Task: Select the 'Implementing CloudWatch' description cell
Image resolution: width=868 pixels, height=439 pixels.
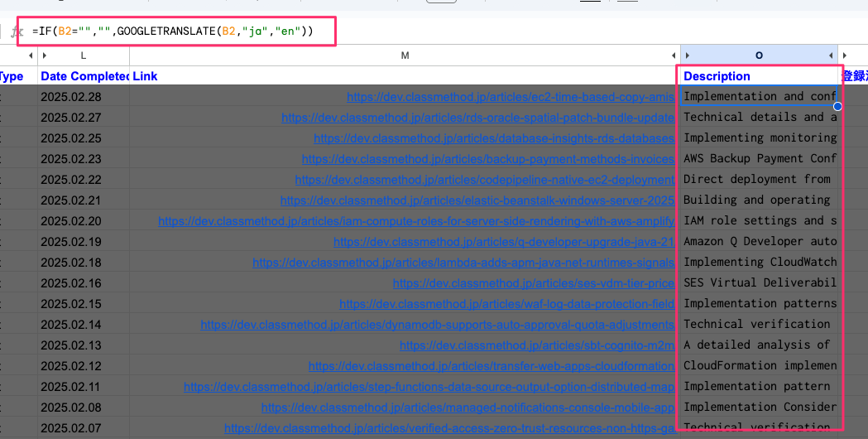Action: tap(759, 262)
